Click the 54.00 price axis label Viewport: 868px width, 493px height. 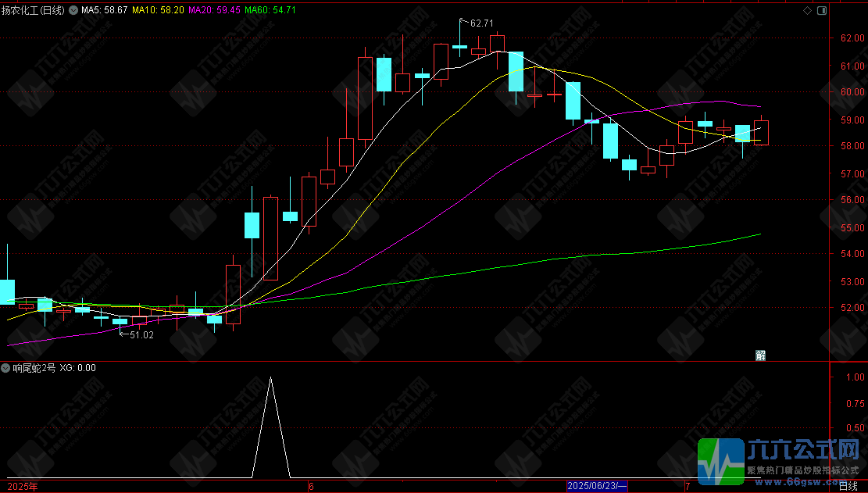(853, 254)
